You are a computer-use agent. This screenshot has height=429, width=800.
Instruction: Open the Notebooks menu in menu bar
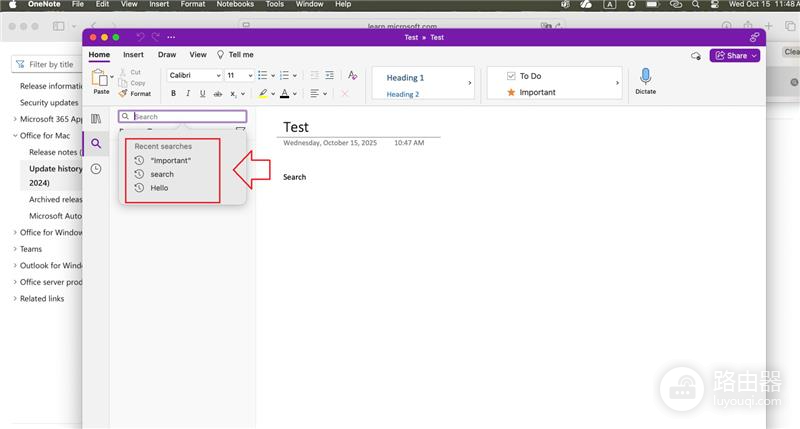pyautogui.click(x=235, y=4)
